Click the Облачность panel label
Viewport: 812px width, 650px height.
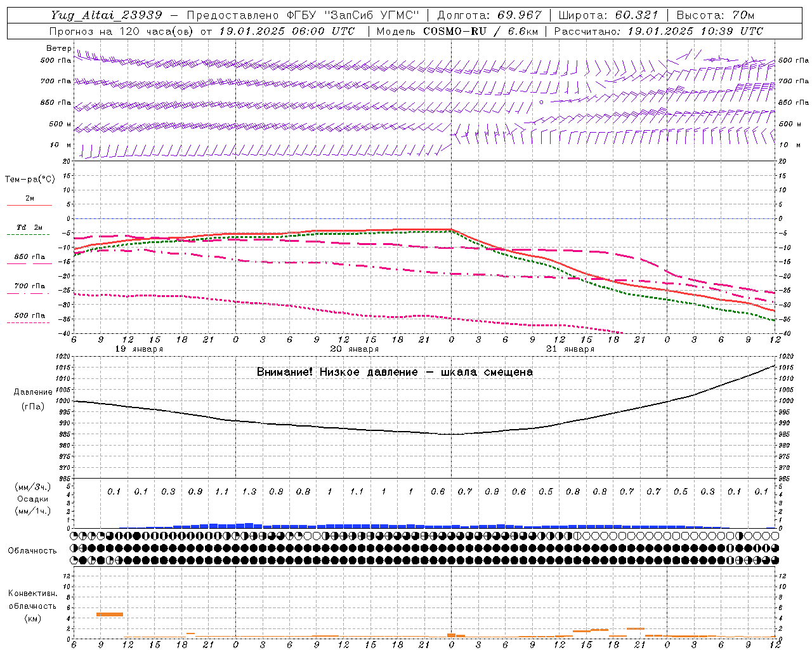click(32, 550)
